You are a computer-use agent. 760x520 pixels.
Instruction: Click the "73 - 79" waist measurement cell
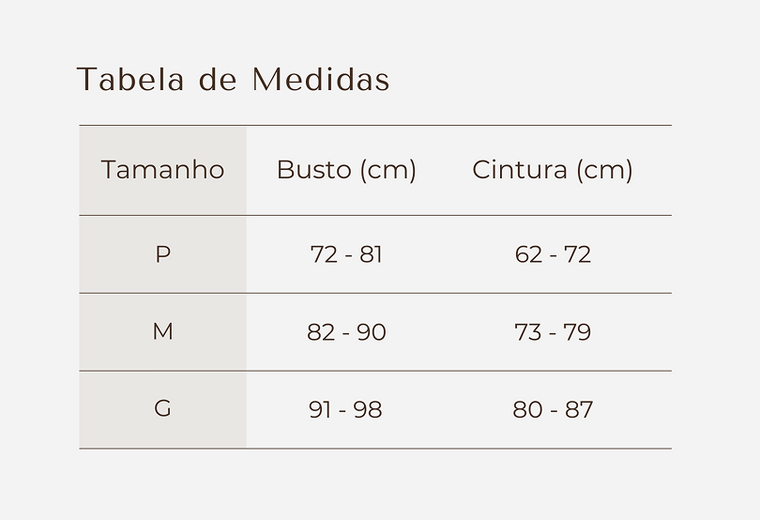coord(553,332)
